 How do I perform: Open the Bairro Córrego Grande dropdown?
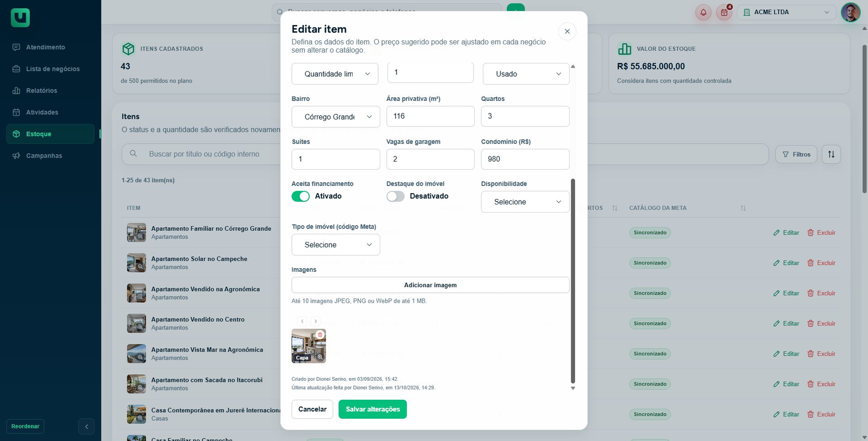point(336,117)
